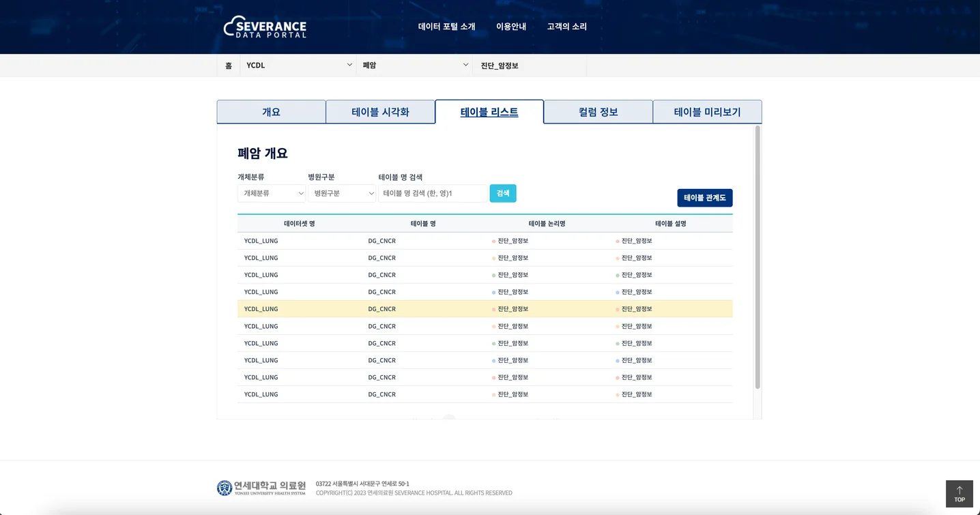Image resolution: width=980 pixels, height=515 pixels.
Task: Open the 테이블 미리보기 tab
Action: 707,112
